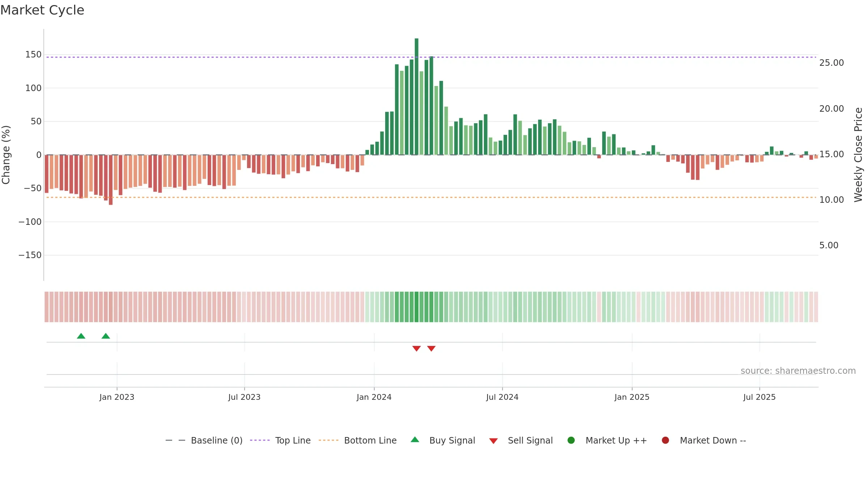Click the Jan 2025 axis label
Screen dimensions: 868x488
tap(632, 397)
